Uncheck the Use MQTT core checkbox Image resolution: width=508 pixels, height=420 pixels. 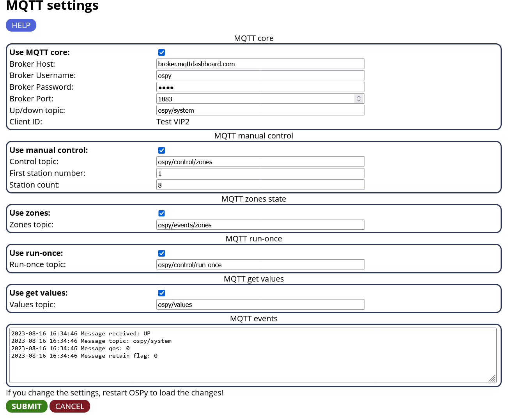(x=162, y=52)
